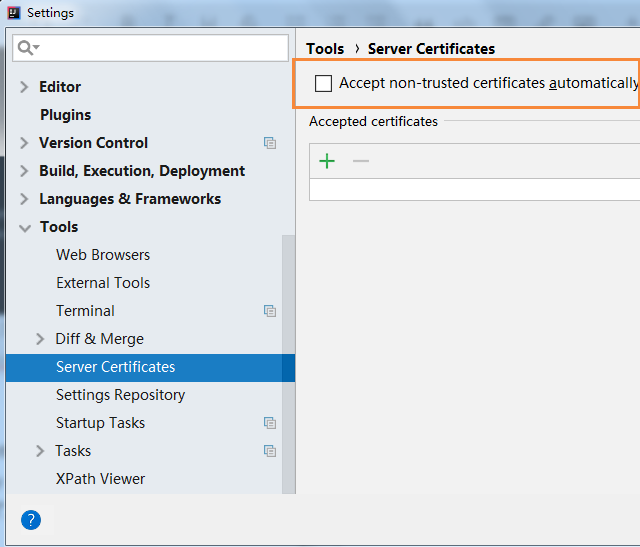Viewport: 640px width, 547px height.
Task: Open help via the blue question mark icon
Action: 31,520
